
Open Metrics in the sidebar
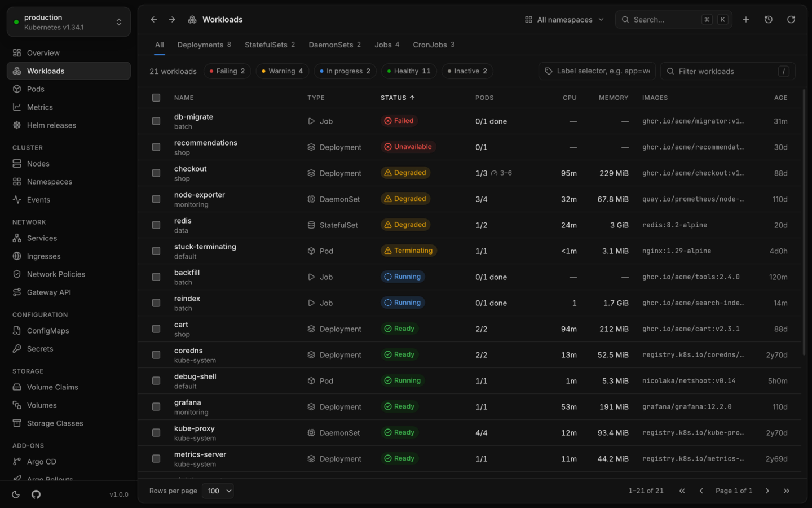point(69,107)
